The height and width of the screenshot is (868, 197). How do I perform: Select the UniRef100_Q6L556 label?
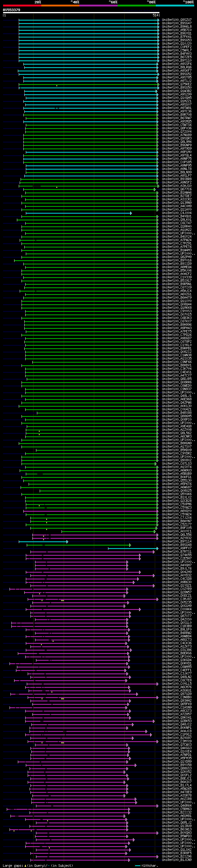[x=176, y=535]
